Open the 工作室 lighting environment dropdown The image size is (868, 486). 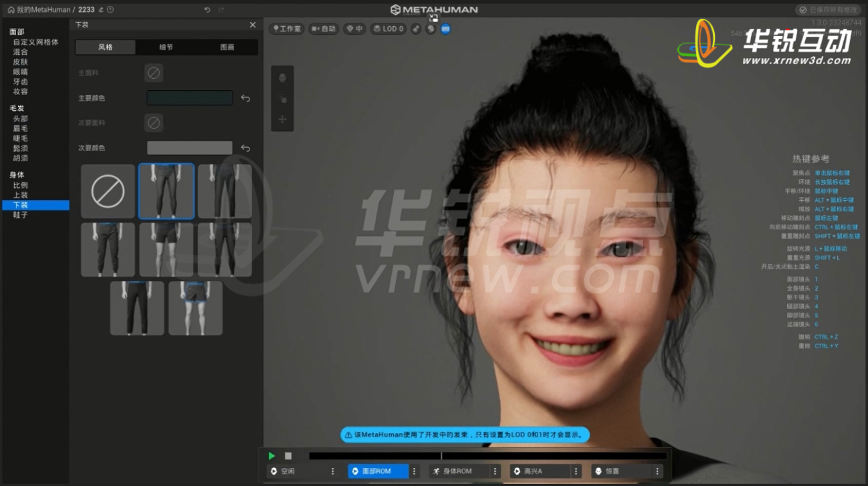[x=287, y=29]
